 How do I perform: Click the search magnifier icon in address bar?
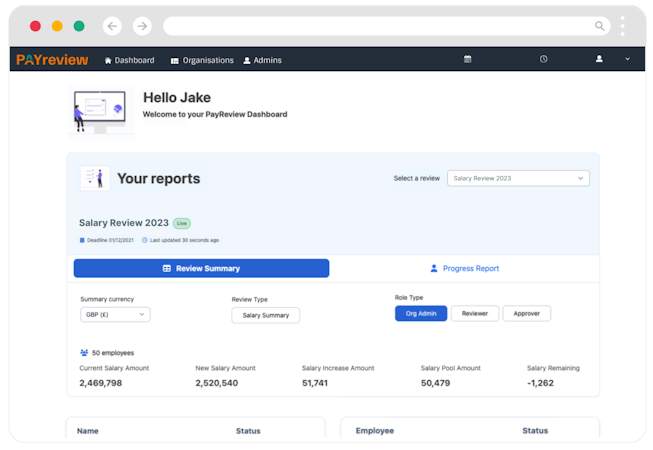[x=599, y=26]
